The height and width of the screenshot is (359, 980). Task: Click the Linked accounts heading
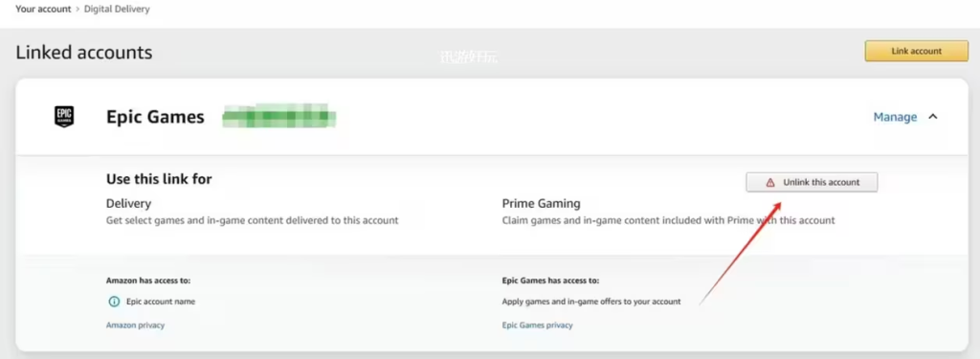point(84,52)
